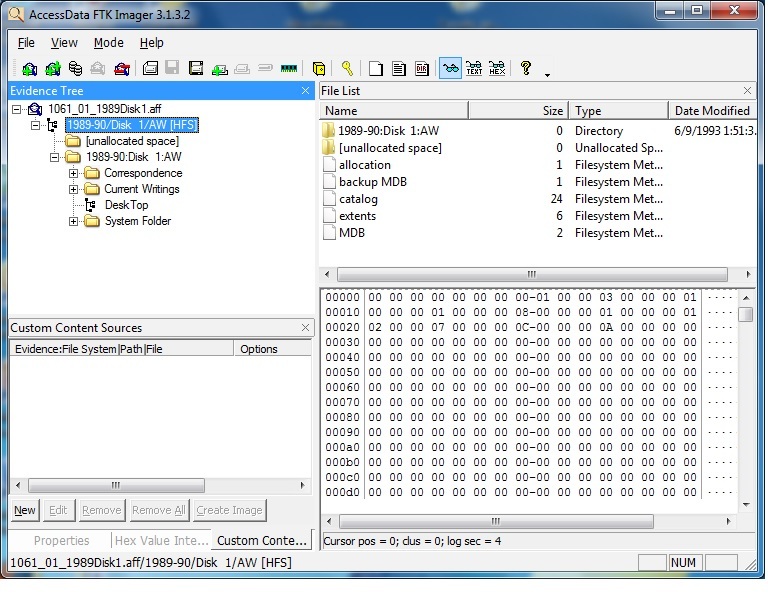
Task: Close the Custom Content Sources pane
Action: tap(305, 328)
